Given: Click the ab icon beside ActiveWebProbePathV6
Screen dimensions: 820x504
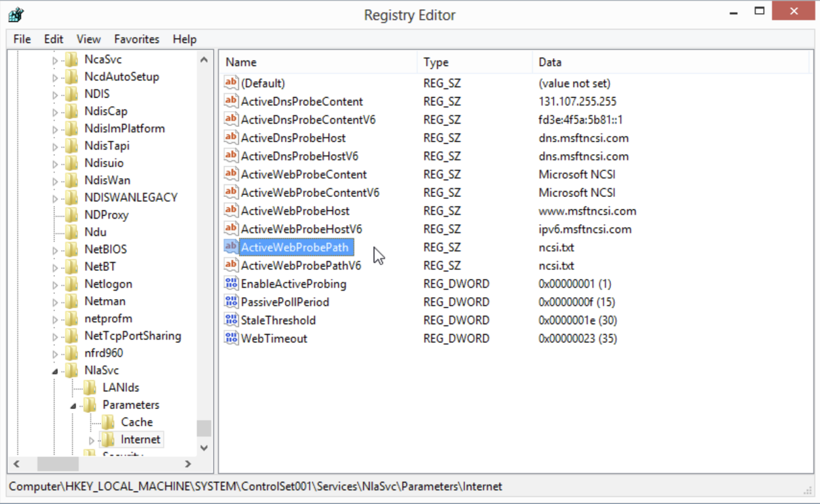Looking at the screenshot, I should click(231, 265).
